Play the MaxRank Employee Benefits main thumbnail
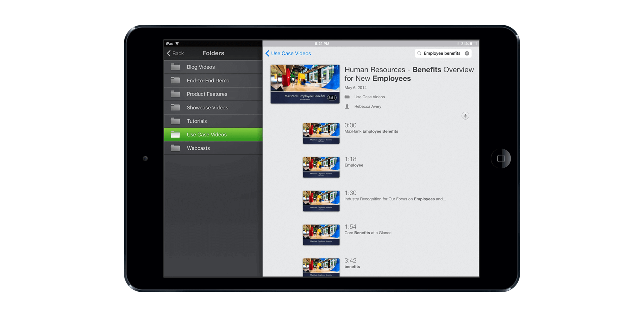The image size is (644, 317). pos(305,84)
